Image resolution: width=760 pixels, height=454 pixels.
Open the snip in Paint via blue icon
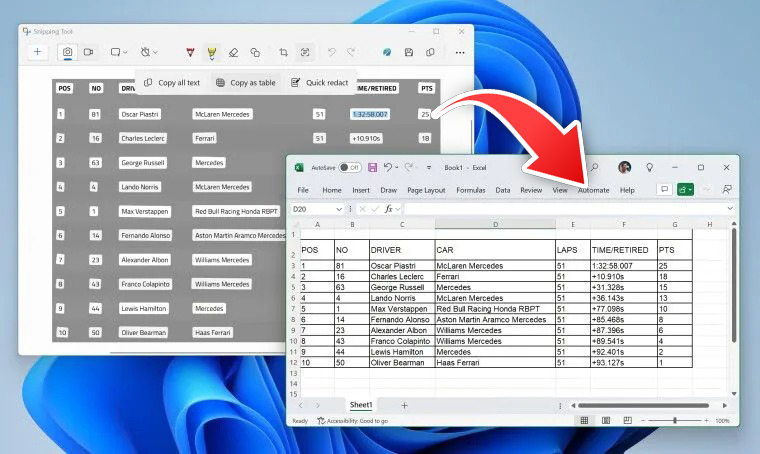[387, 52]
